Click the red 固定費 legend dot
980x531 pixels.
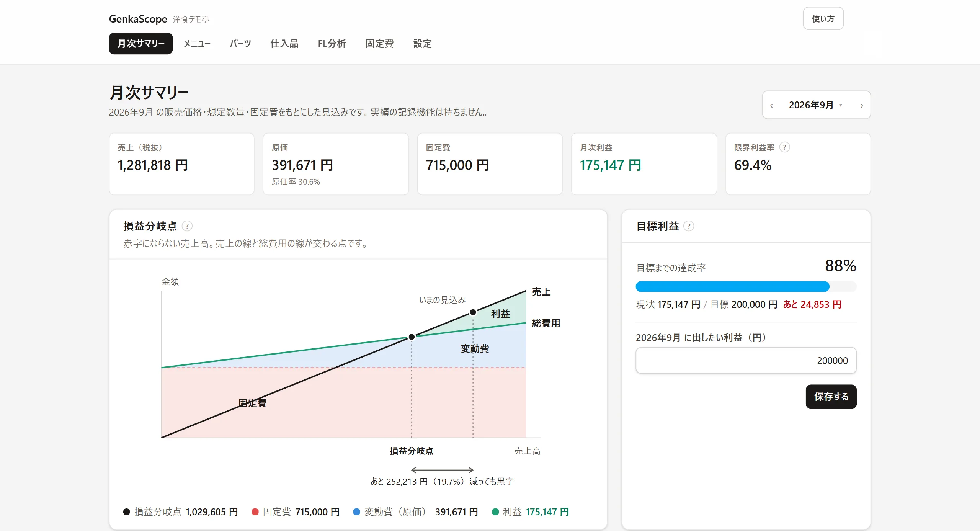tap(255, 512)
